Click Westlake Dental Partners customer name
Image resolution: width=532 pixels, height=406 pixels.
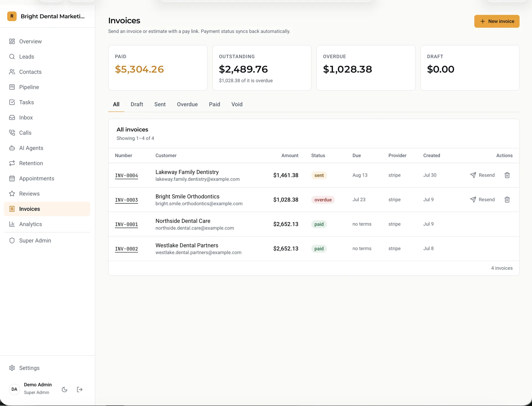click(x=187, y=245)
